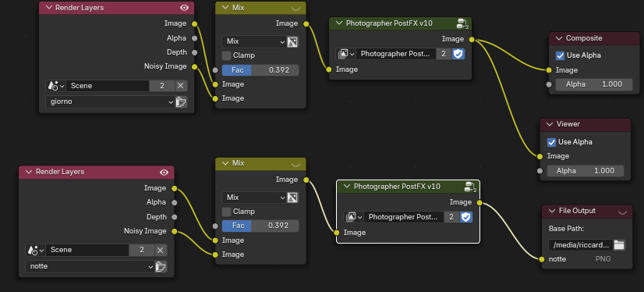644x292 pixels.
Task: Open folder browser beside Base Path field
Action: click(619, 245)
